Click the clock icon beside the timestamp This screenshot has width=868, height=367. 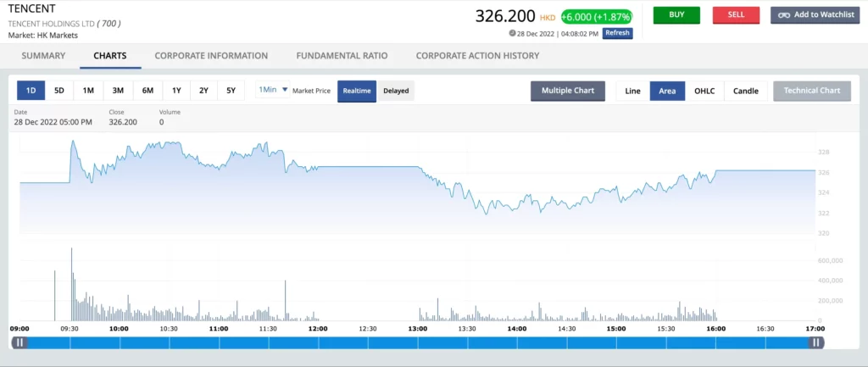click(x=513, y=33)
